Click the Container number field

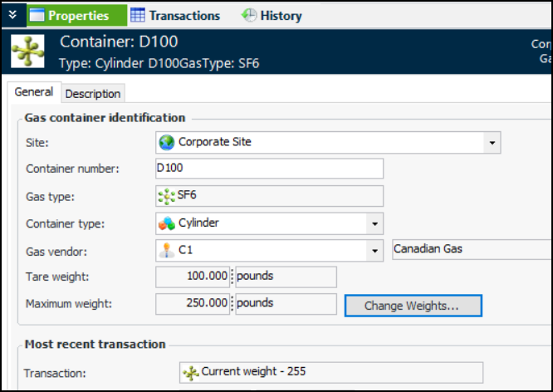269,169
